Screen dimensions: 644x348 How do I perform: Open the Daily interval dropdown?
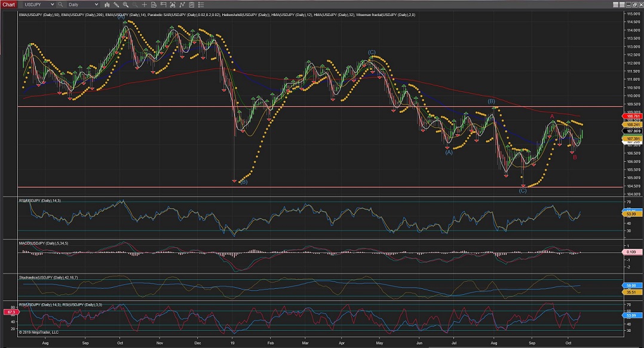[x=83, y=4]
